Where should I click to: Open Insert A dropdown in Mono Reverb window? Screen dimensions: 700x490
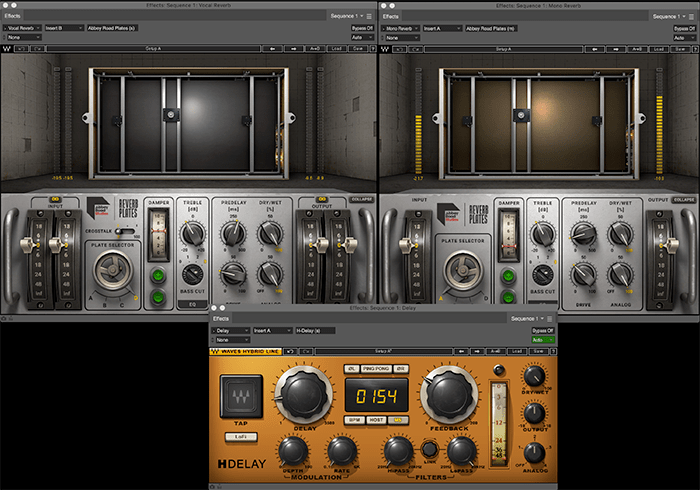pos(442,29)
